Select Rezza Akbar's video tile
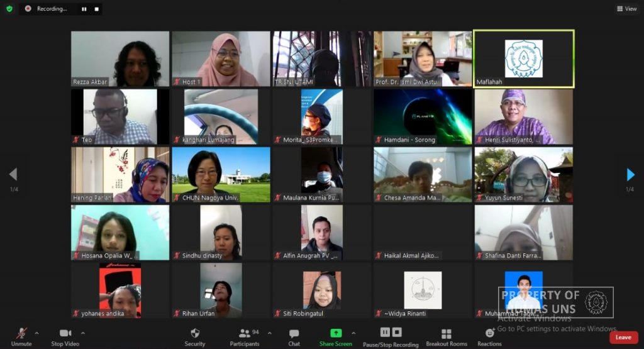 tap(120, 58)
